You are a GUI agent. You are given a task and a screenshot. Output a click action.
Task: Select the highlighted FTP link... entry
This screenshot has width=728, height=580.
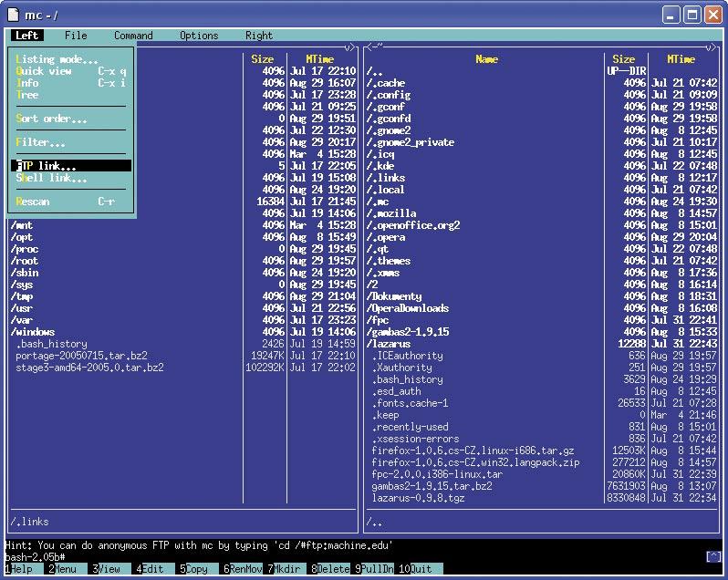click(x=71, y=166)
